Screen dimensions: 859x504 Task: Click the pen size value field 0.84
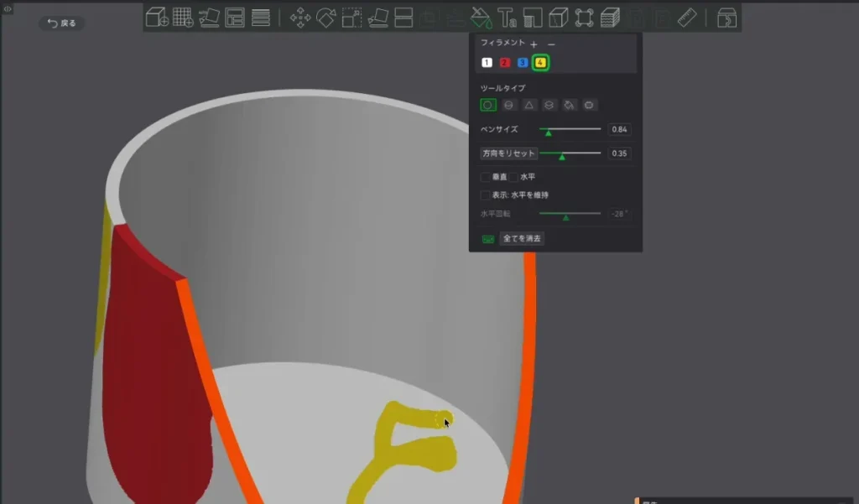(x=619, y=129)
